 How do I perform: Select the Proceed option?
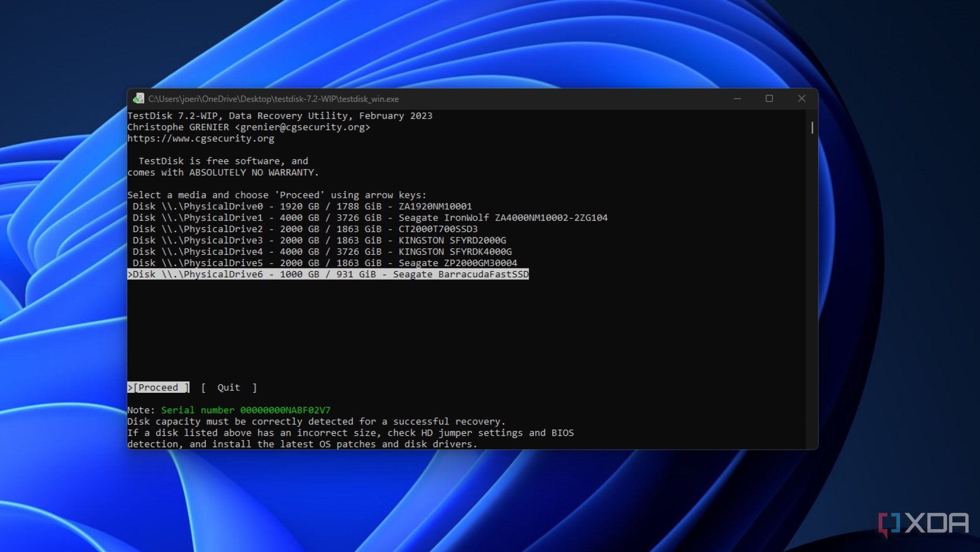click(x=158, y=387)
